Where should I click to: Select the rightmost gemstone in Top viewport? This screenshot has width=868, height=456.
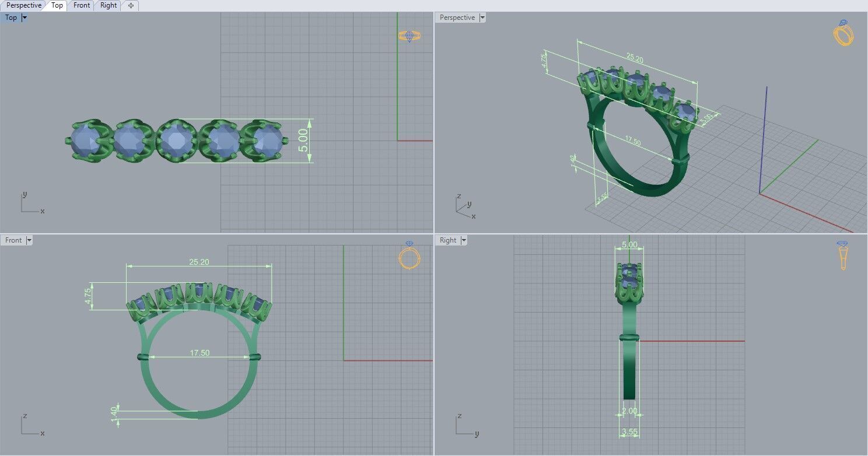point(267,141)
